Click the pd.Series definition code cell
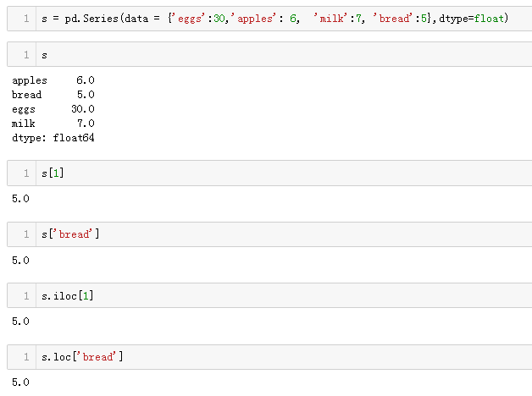 [x=269, y=19]
